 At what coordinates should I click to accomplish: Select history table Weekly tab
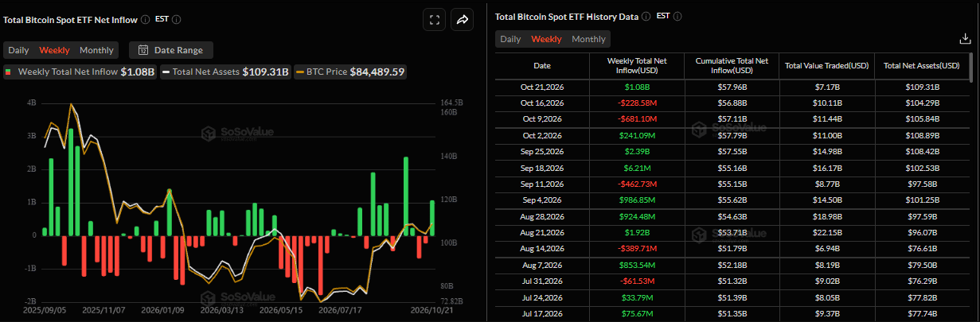pyautogui.click(x=546, y=39)
